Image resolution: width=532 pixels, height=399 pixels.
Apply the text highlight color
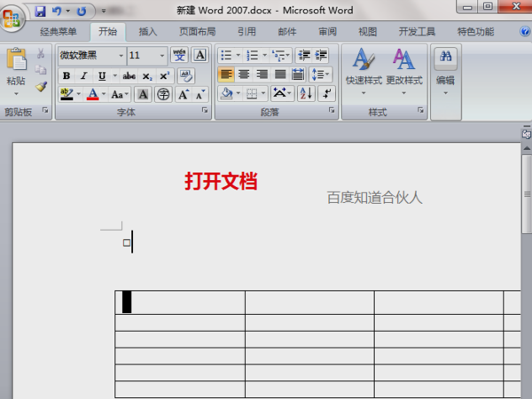(x=66, y=94)
